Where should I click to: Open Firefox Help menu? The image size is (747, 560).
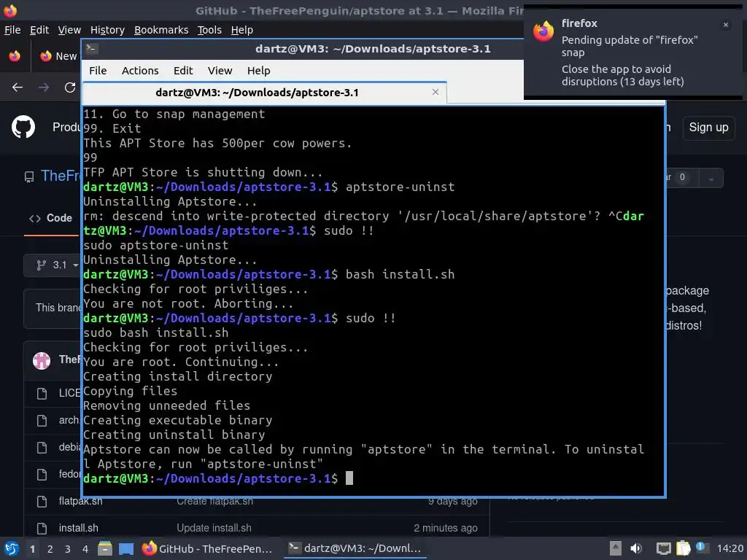[242, 30]
